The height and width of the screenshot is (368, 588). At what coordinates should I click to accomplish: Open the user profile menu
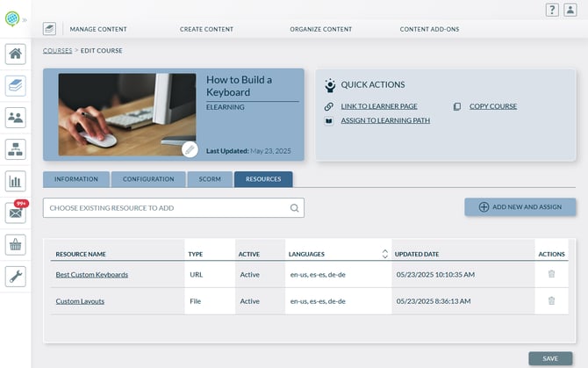[x=570, y=10]
